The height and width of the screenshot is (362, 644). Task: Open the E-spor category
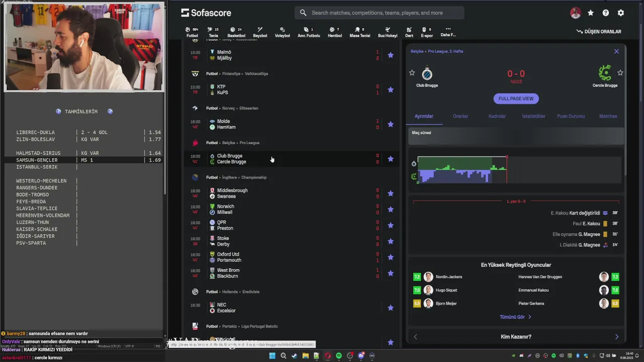(427, 32)
